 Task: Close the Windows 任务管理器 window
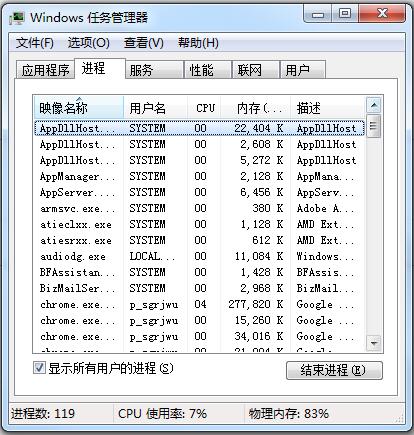382,14
